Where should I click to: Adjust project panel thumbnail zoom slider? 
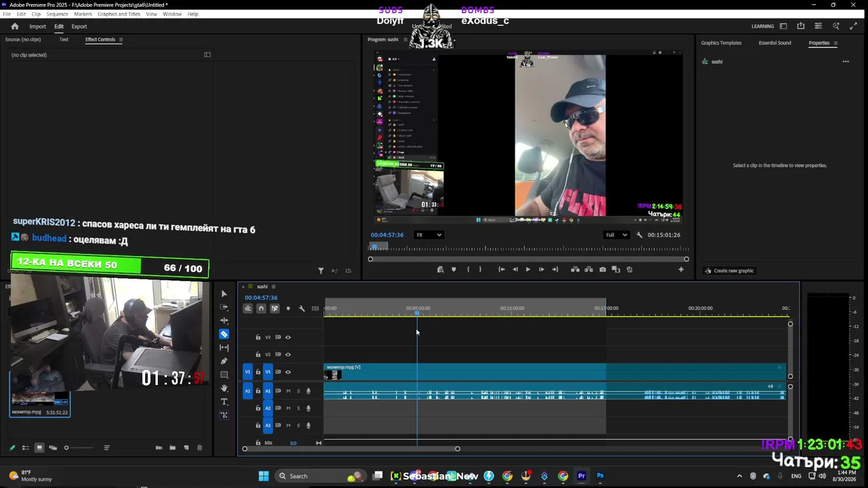point(66,448)
